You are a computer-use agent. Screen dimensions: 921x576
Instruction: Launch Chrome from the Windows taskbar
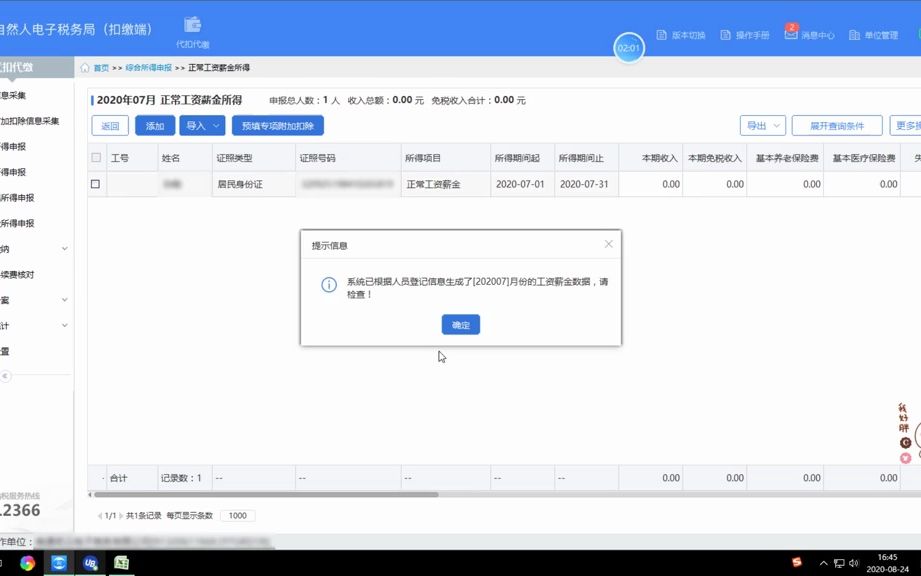pyautogui.click(x=29, y=563)
